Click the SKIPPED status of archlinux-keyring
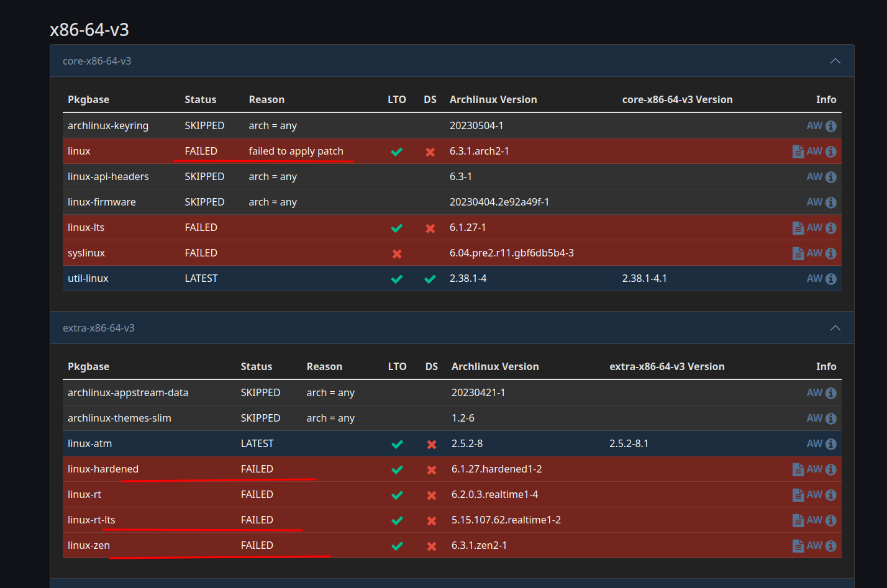 (204, 125)
